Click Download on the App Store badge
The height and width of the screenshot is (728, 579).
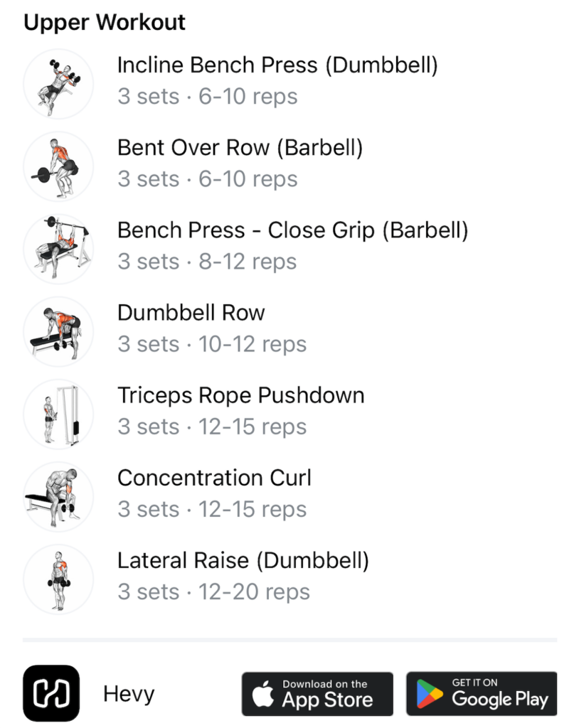317,694
